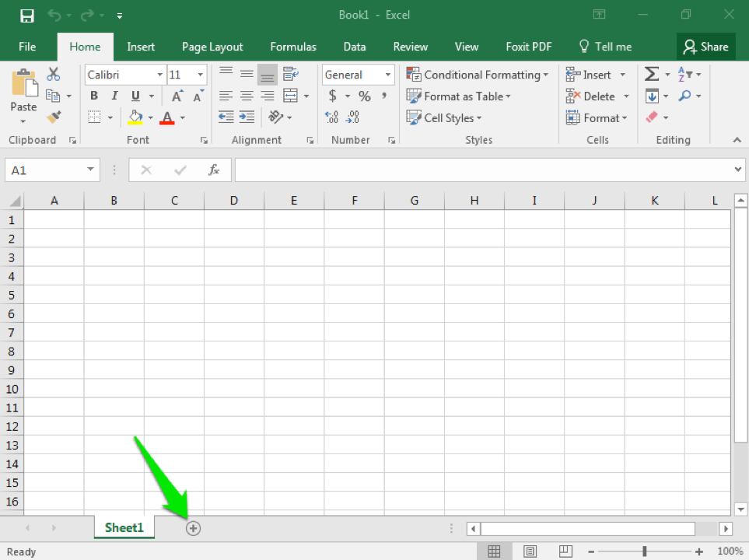Click the Borders icon
Viewport: 749px width, 560px height.
(x=94, y=117)
